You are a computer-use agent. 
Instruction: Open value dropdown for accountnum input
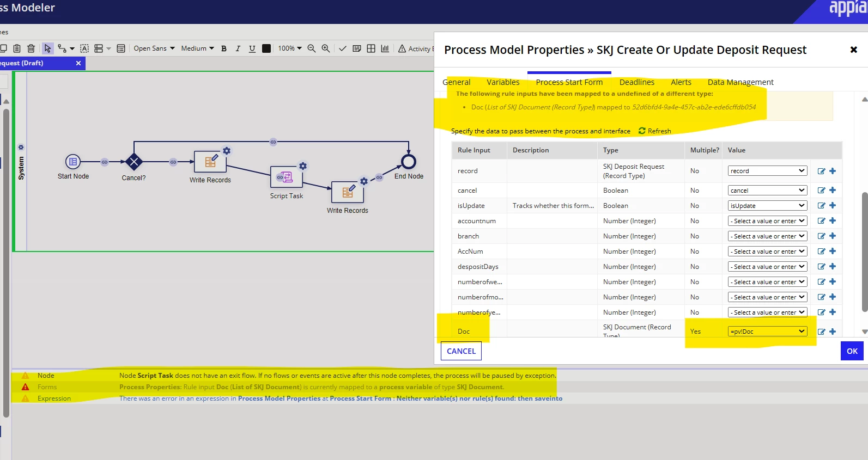pos(767,221)
